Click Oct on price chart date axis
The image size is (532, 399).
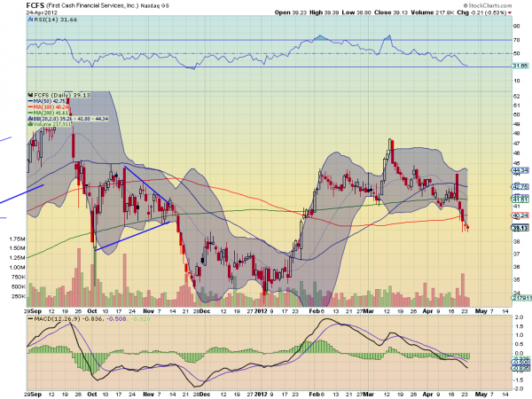(x=92, y=311)
